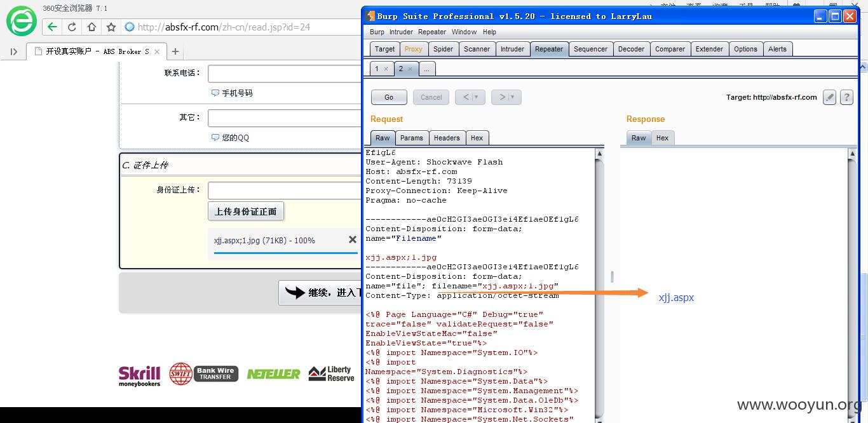Click the response pane vertical scrollbar
This screenshot has height=423, width=868.
(852, 286)
